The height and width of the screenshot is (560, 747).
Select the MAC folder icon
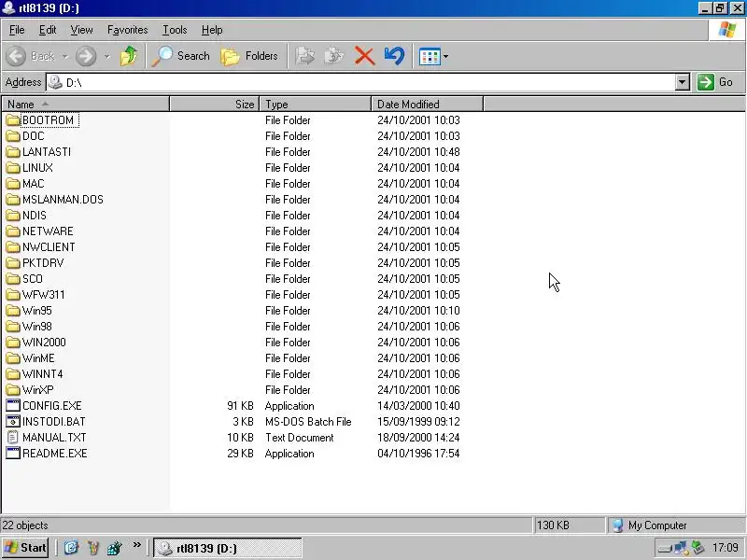click(x=13, y=184)
